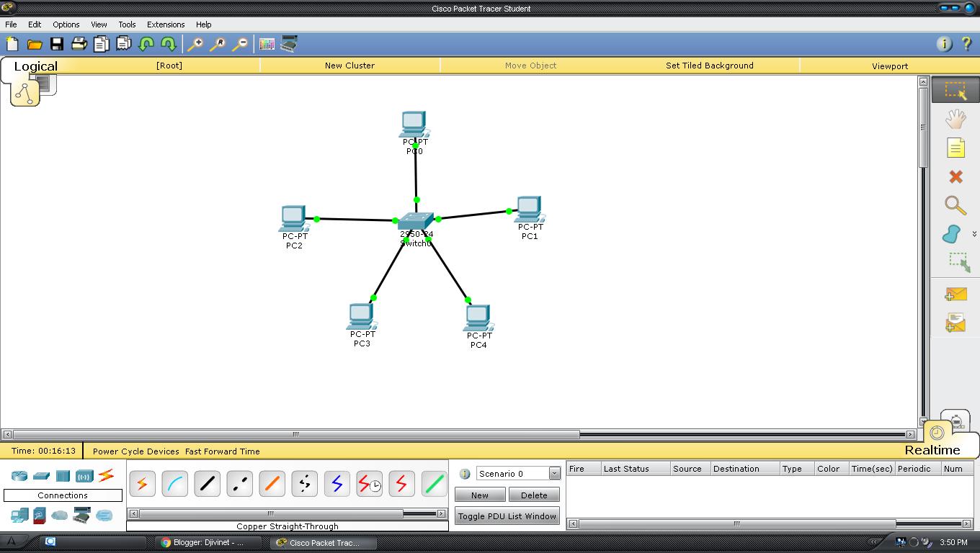Click the New scenario button
This screenshot has height=553, width=980.
(480, 495)
